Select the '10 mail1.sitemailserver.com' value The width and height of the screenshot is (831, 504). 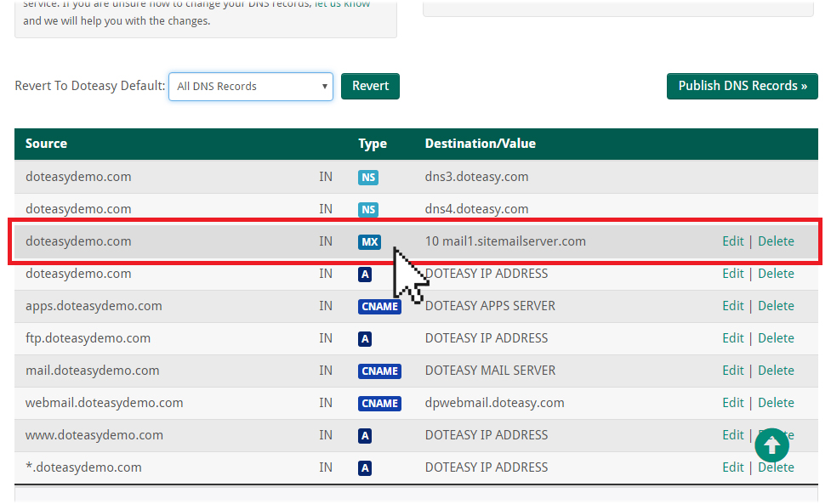505,241
